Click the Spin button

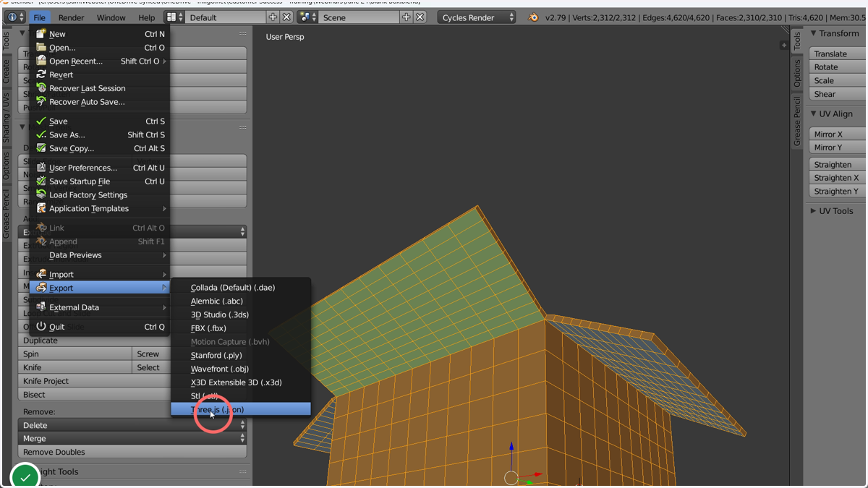click(x=75, y=354)
